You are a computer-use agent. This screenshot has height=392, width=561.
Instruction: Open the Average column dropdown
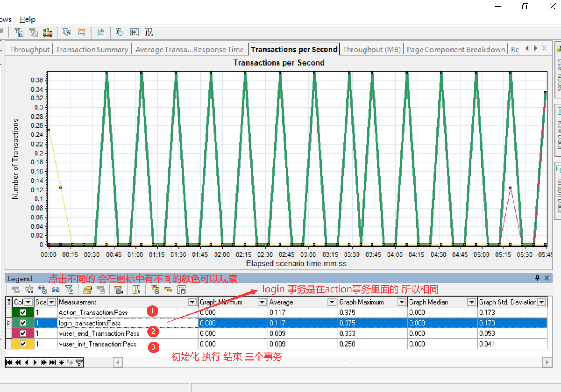pyautogui.click(x=332, y=302)
